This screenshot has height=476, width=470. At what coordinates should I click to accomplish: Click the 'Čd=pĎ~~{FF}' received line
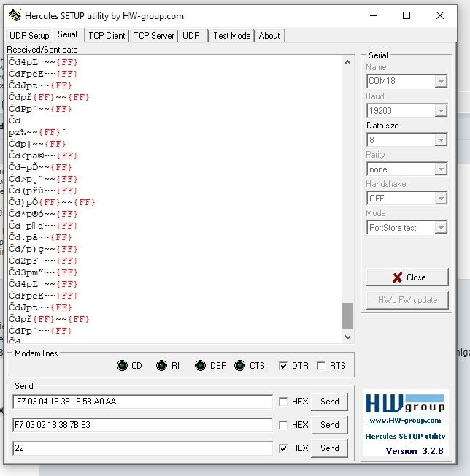tap(40, 167)
